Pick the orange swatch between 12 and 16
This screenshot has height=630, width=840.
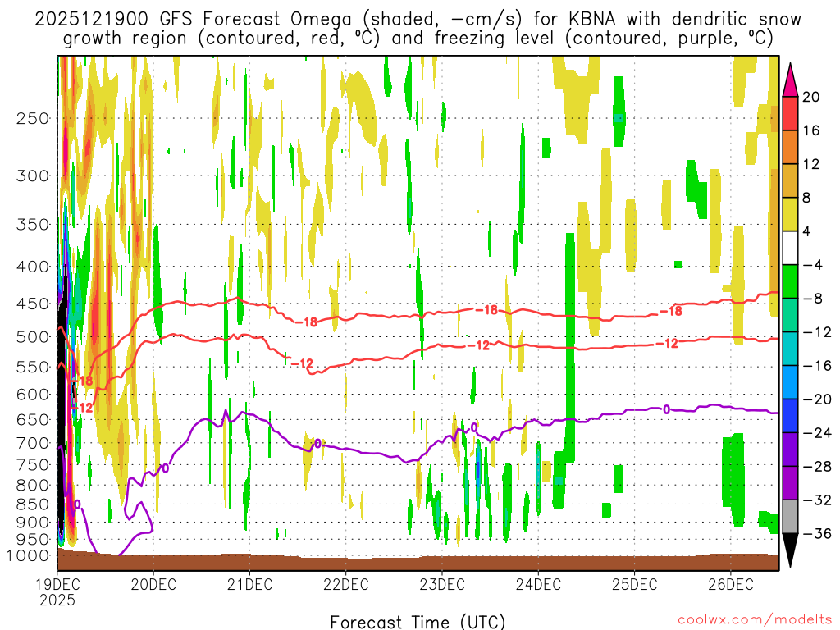click(x=791, y=147)
